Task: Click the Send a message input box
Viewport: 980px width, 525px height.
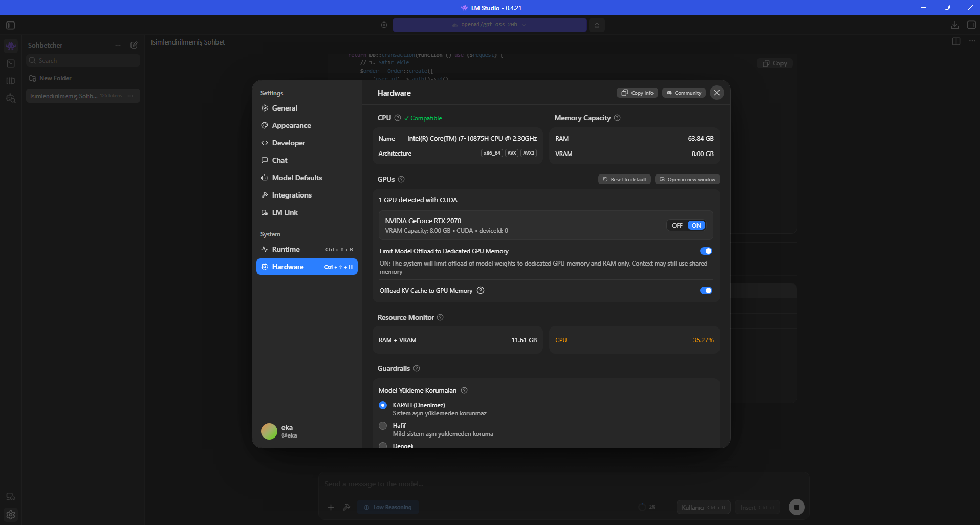Action: (x=563, y=484)
